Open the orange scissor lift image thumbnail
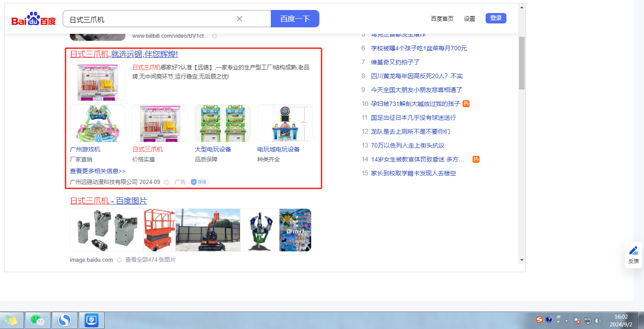 pos(159,230)
